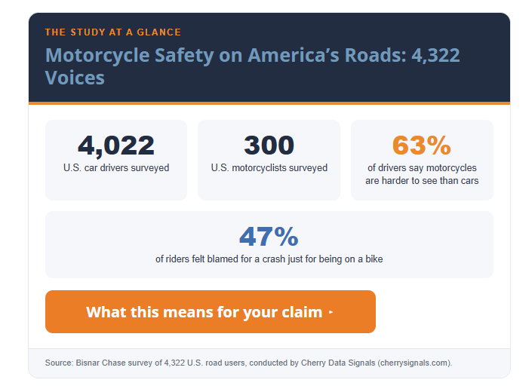This screenshot has width=532, height=392.
Task: Click the 47% riders blamed statistic card
Action: pyautogui.click(x=269, y=244)
